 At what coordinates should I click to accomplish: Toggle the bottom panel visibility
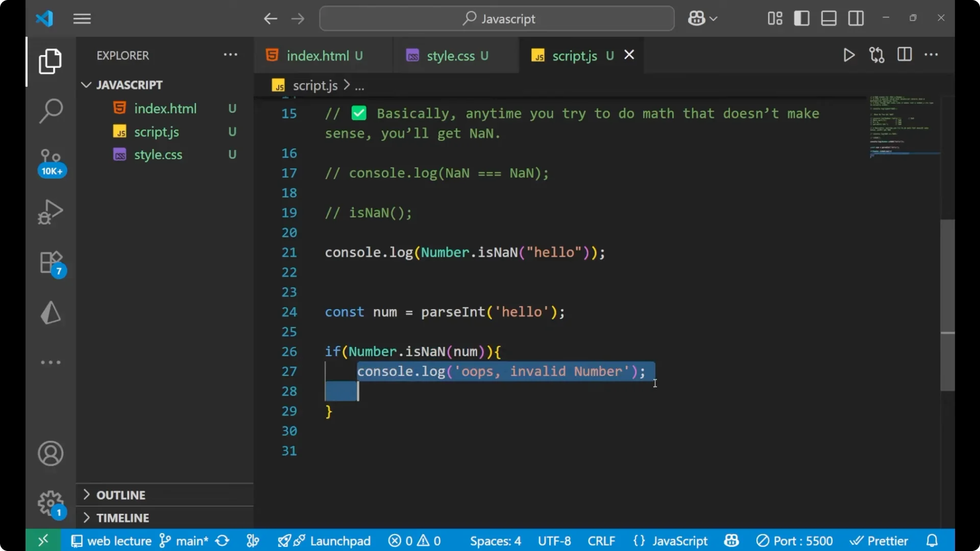pyautogui.click(x=828, y=18)
